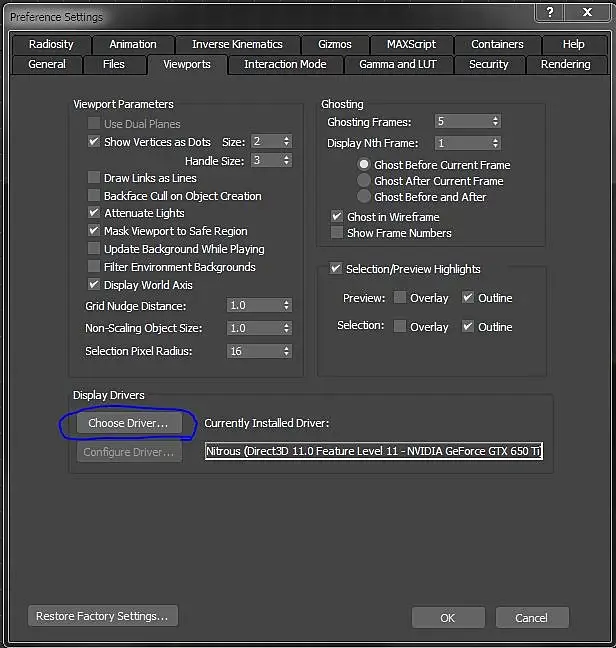Switch to Containers tab
Image resolution: width=616 pixels, height=648 pixels.
click(497, 44)
